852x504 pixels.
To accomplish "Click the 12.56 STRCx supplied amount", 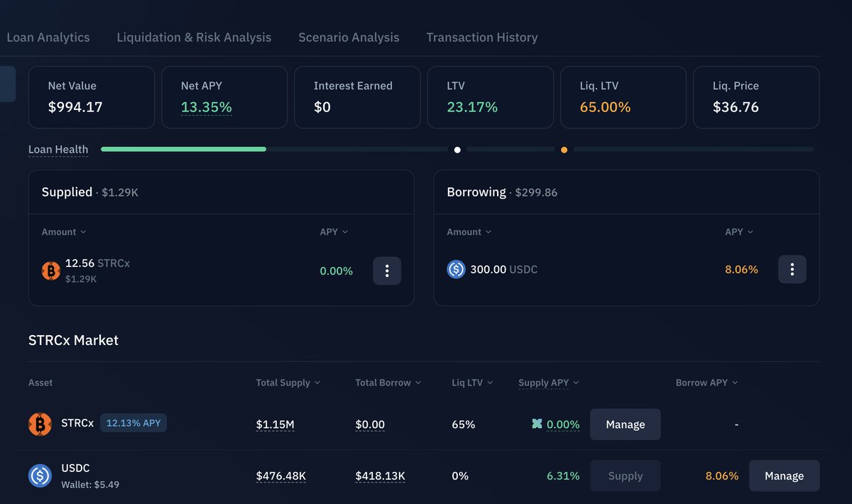I will [97, 263].
